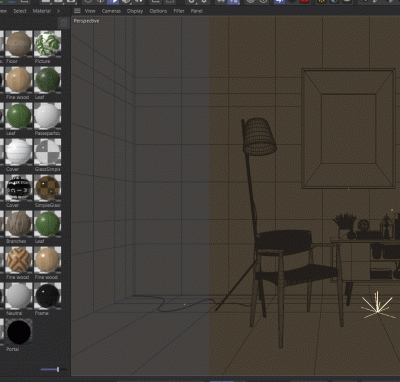Open the Cameras menu

(x=111, y=11)
